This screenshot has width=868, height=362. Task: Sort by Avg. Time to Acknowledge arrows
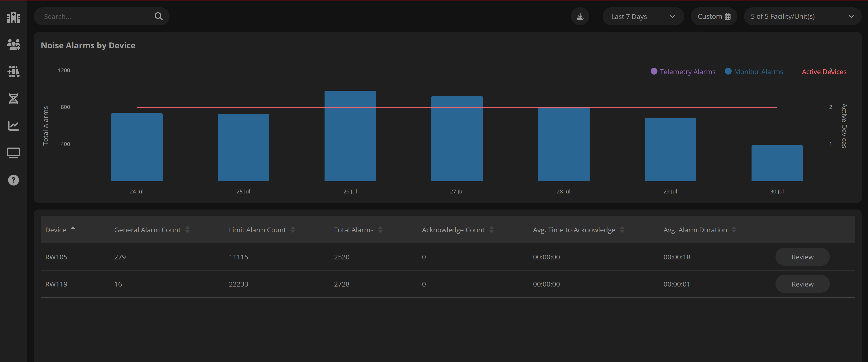coord(622,230)
